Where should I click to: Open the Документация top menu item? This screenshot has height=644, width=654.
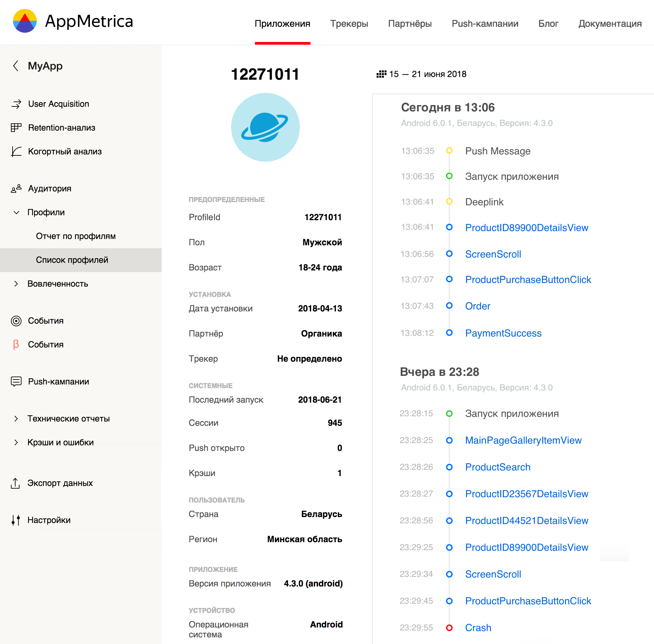[x=610, y=24]
